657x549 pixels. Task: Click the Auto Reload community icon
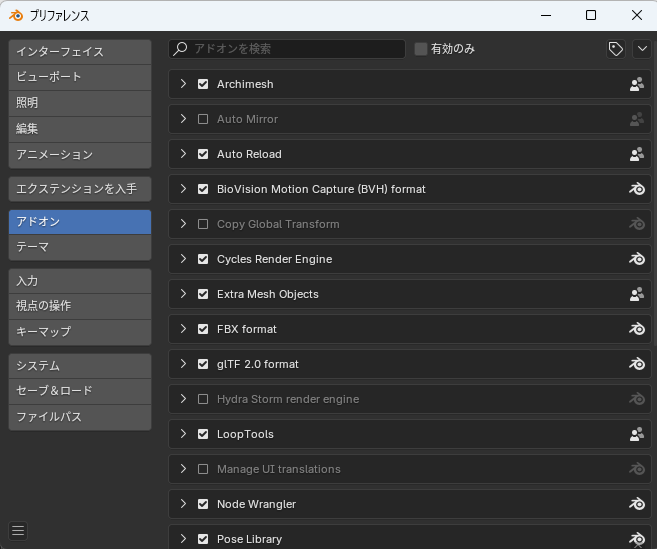click(636, 154)
